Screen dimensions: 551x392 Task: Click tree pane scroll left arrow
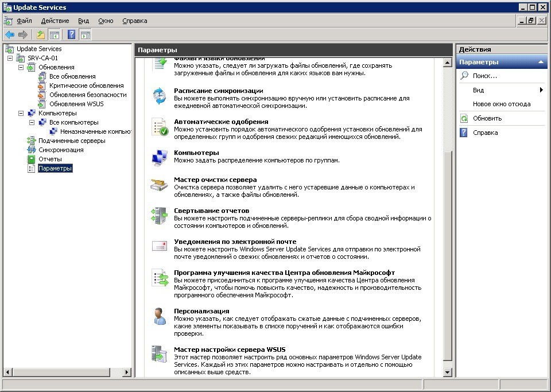coord(7,372)
